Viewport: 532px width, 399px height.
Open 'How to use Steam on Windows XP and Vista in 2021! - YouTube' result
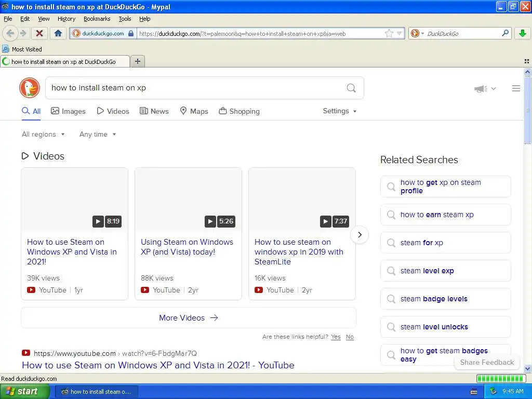158,365
